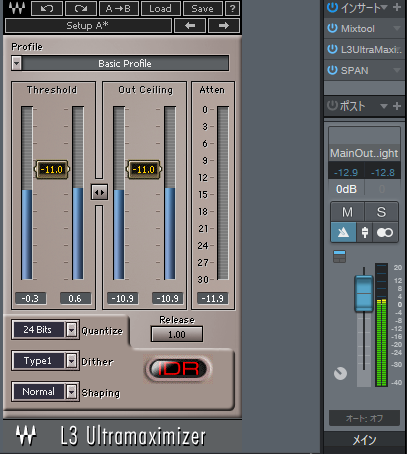Click the Release 1.00 value field
Screen dimensions: 407x454
tap(177, 334)
